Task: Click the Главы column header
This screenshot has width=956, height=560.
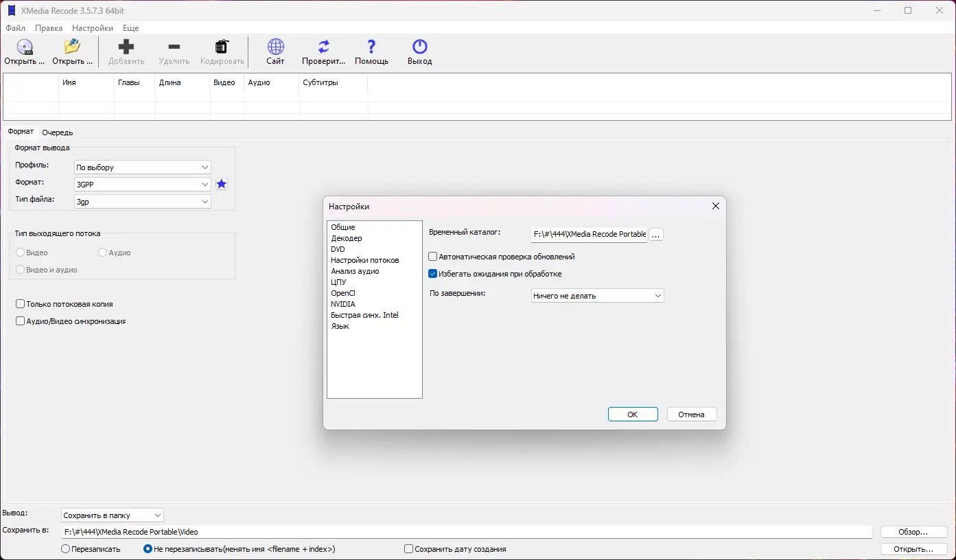Action: tap(135, 82)
